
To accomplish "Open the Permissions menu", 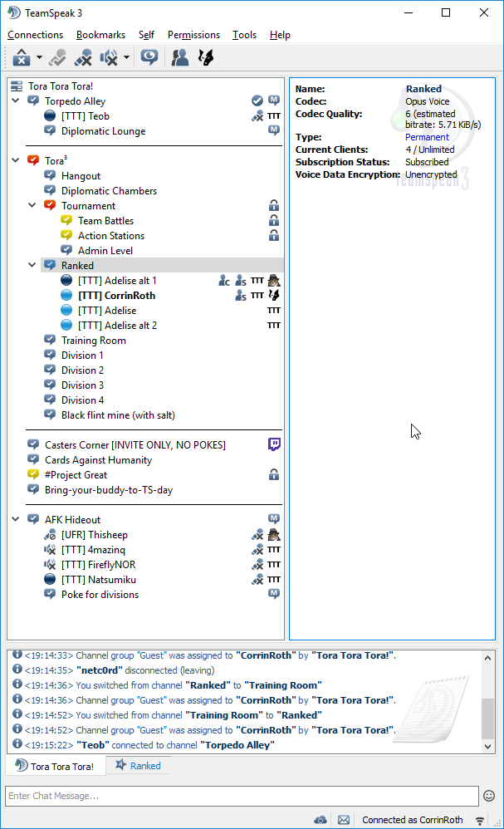I will [x=194, y=35].
